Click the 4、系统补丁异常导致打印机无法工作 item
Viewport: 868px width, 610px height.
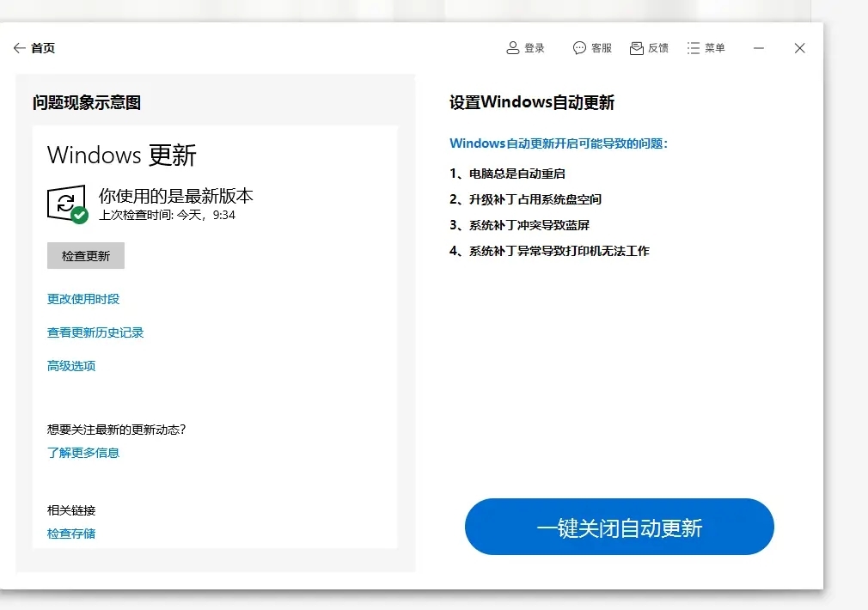[550, 252]
